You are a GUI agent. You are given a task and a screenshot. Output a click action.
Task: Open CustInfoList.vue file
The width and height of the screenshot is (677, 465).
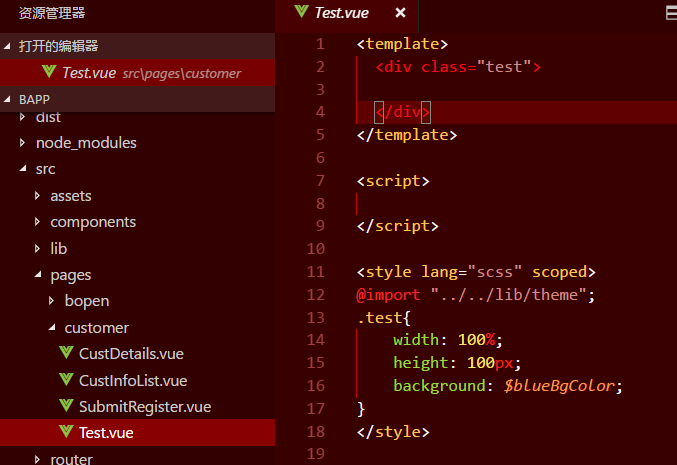133,381
